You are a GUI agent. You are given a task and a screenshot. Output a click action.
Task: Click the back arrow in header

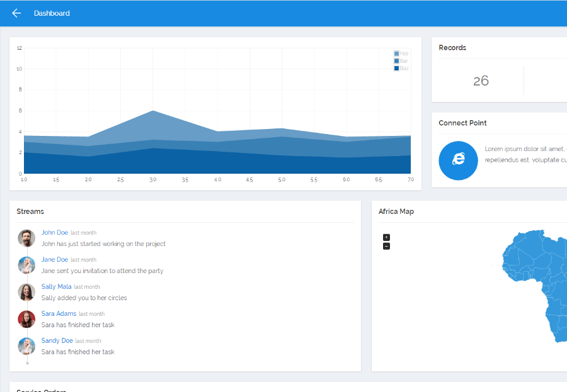pos(16,13)
